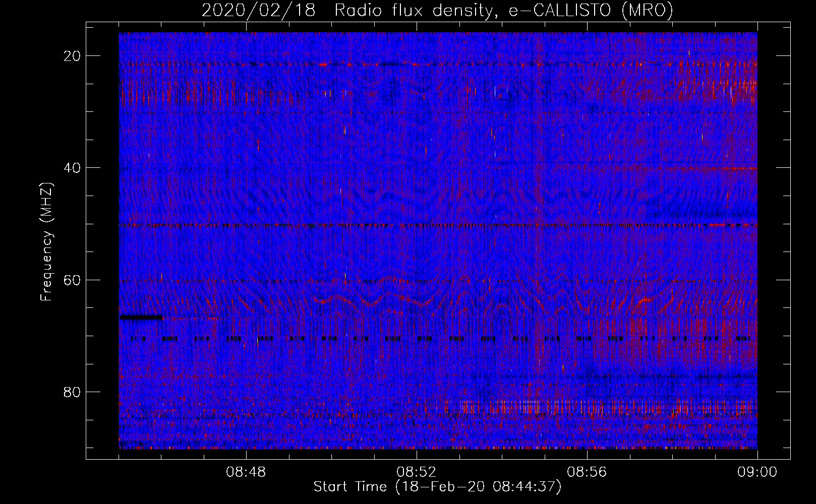Click the 08:56 time tick label
The width and height of the screenshot is (816, 504).
click(x=587, y=472)
